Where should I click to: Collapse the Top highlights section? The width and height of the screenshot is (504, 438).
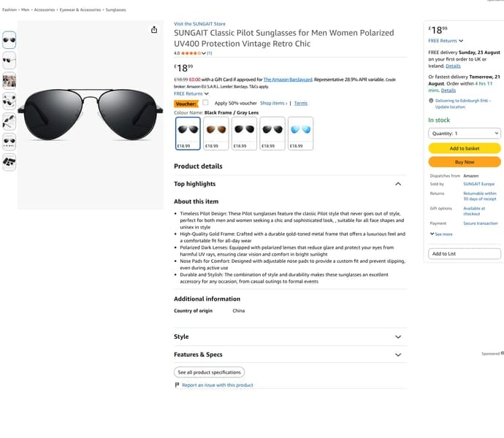tap(398, 184)
